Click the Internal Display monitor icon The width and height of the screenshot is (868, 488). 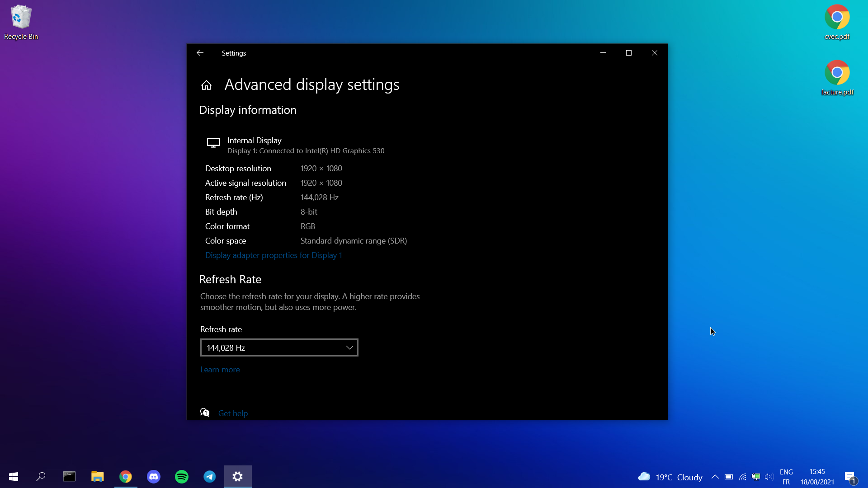pyautogui.click(x=213, y=143)
